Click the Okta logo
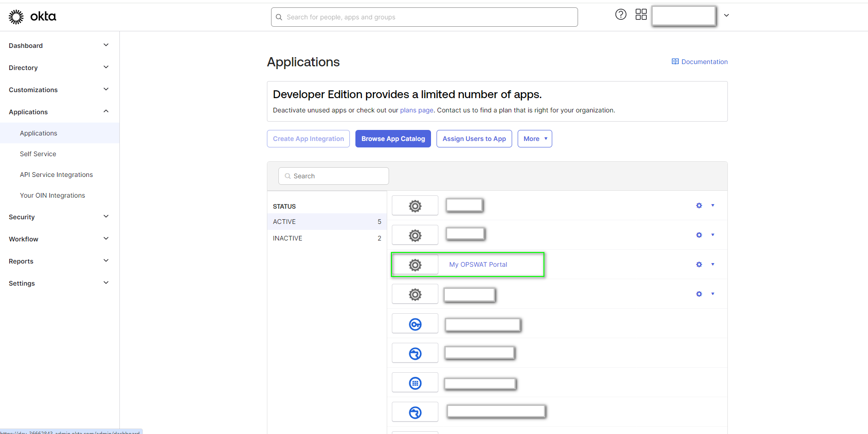The height and width of the screenshot is (434, 868). click(x=32, y=17)
